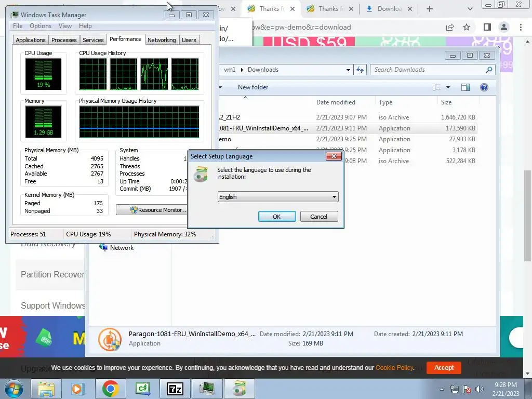Open Task Manager File menu
Screen dimensions: 532x399
pos(18,26)
